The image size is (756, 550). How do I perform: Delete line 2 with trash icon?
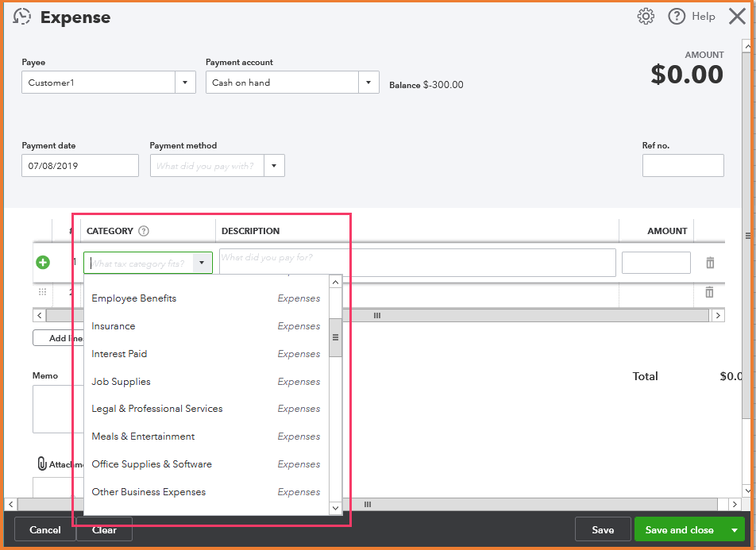709,292
